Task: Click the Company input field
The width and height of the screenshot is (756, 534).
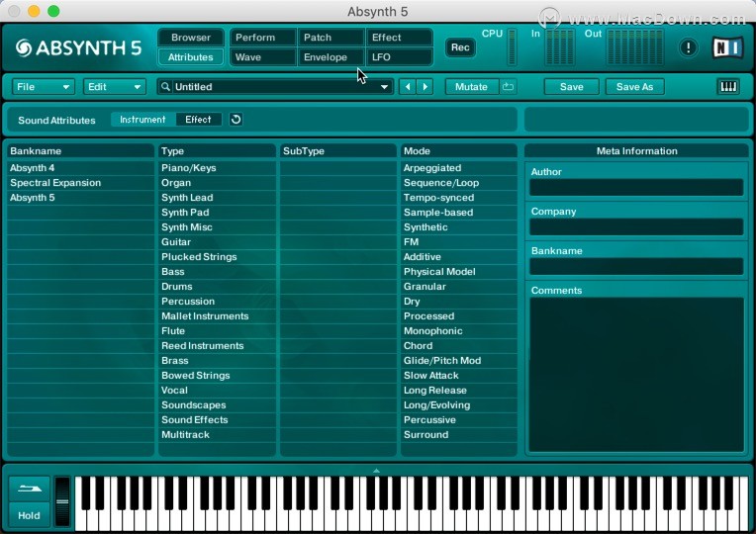Action: (x=636, y=227)
